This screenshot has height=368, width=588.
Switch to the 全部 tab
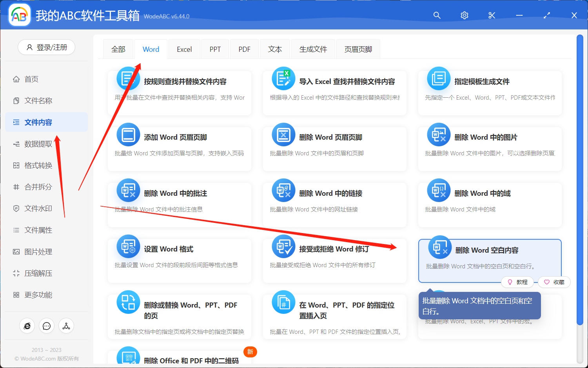pyautogui.click(x=118, y=49)
